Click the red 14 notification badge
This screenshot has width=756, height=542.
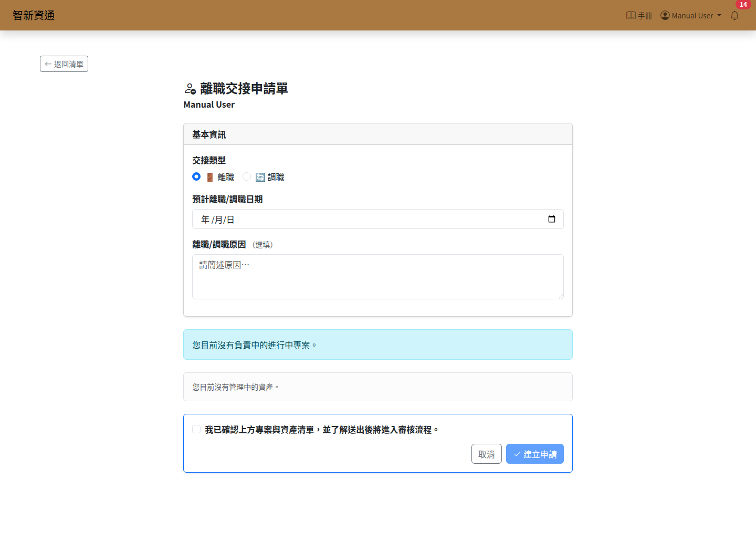pyautogui.click(x=743, y=5)
